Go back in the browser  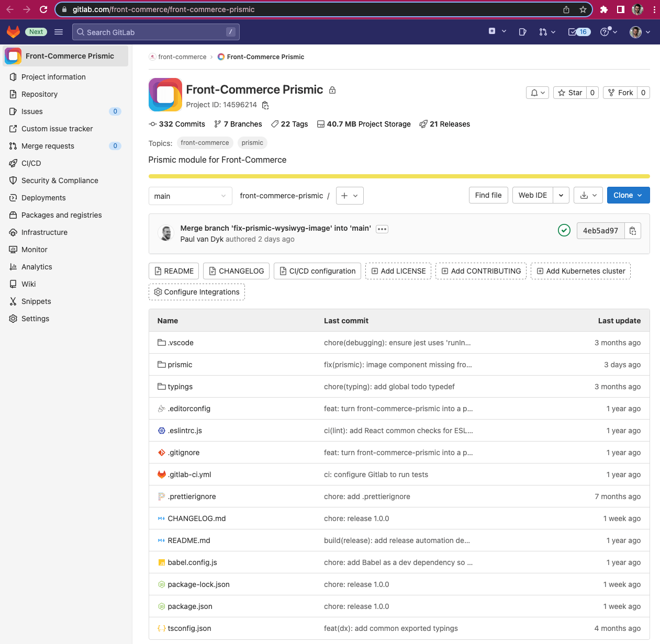[x=10, y=9]
